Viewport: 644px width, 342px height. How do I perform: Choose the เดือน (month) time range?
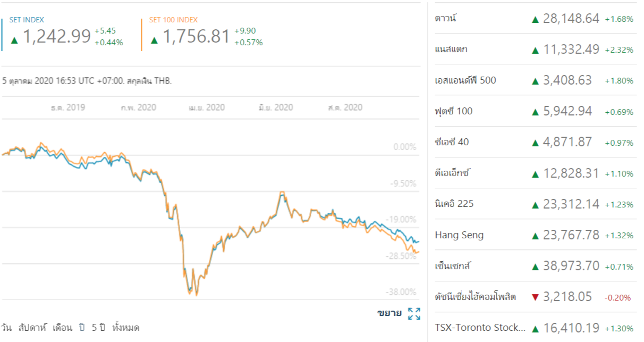pos(62,328)
